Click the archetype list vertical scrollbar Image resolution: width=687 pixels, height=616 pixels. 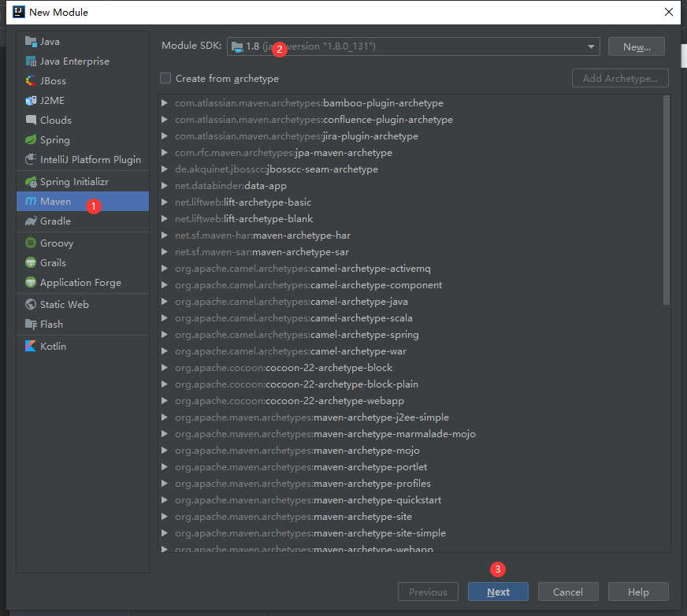click(667, 200)
